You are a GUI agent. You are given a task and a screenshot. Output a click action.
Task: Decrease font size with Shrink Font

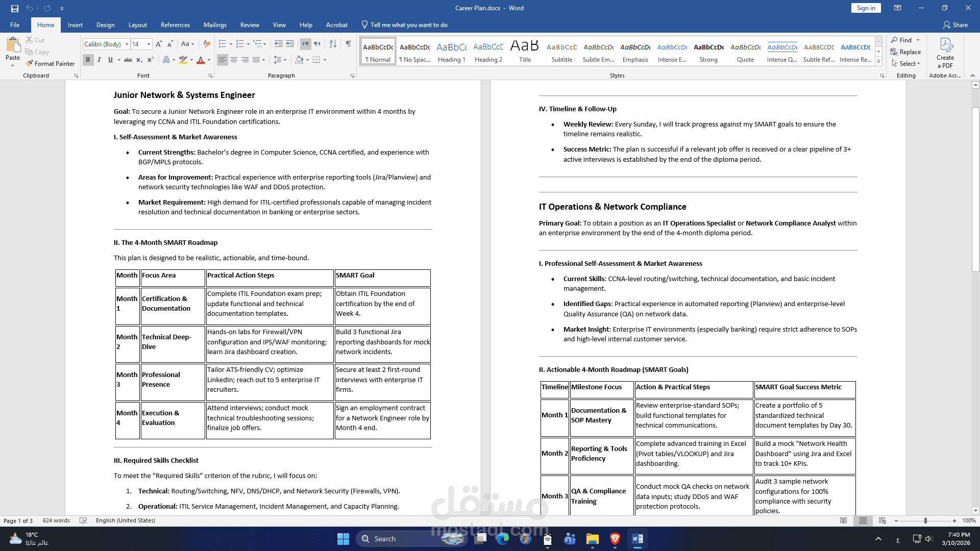tap(170, 44)
